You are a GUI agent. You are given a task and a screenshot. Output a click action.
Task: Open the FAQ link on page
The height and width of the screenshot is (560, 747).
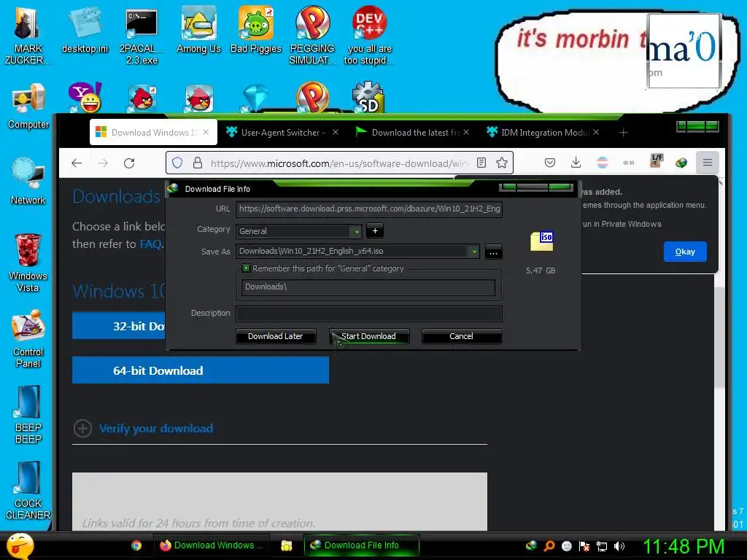(x=150, y=244)
